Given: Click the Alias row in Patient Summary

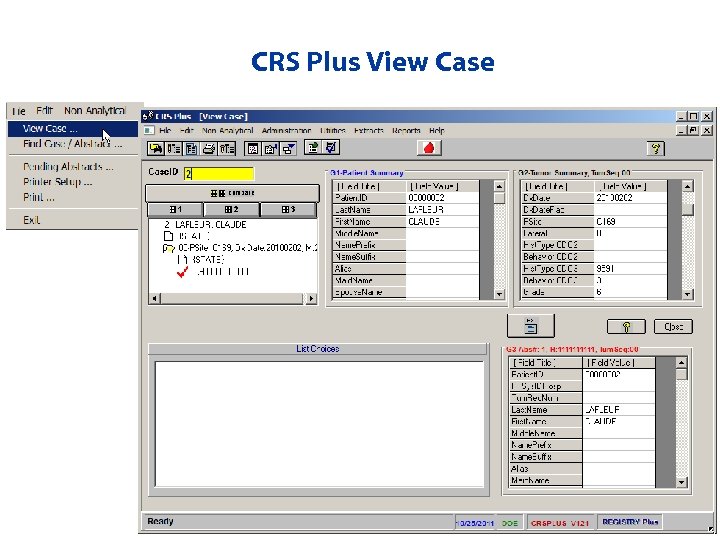Looking at the screenshot, I should [x=405, y=269].
